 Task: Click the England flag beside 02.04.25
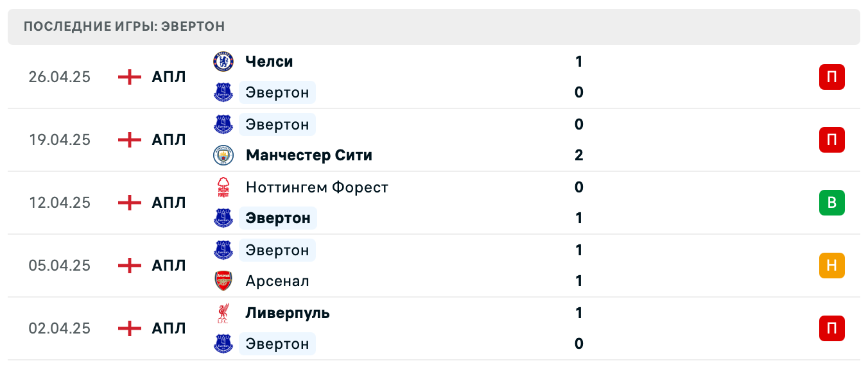coord(129,328)
